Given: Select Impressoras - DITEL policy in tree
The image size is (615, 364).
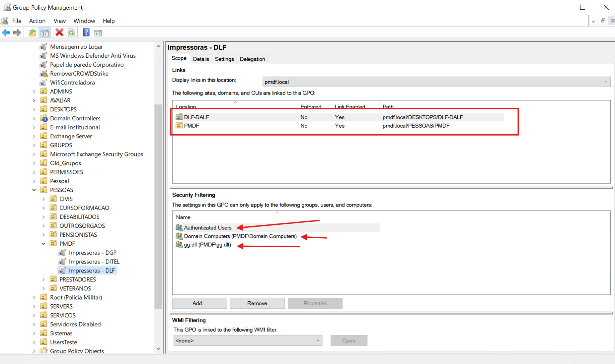Looking at the screenshot, I should click(94, 262).
